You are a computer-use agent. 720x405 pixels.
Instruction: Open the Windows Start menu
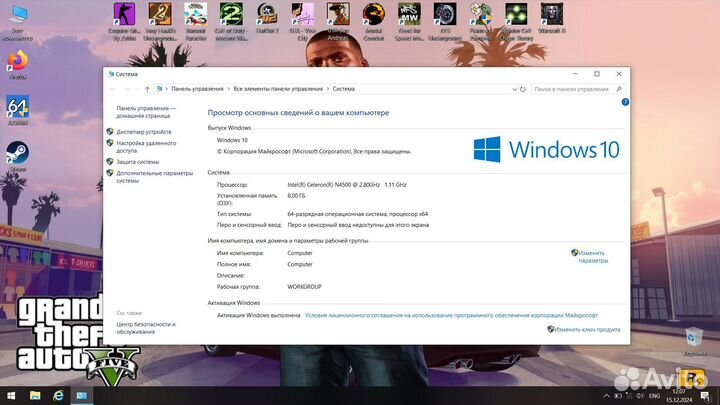coord(11,396)
